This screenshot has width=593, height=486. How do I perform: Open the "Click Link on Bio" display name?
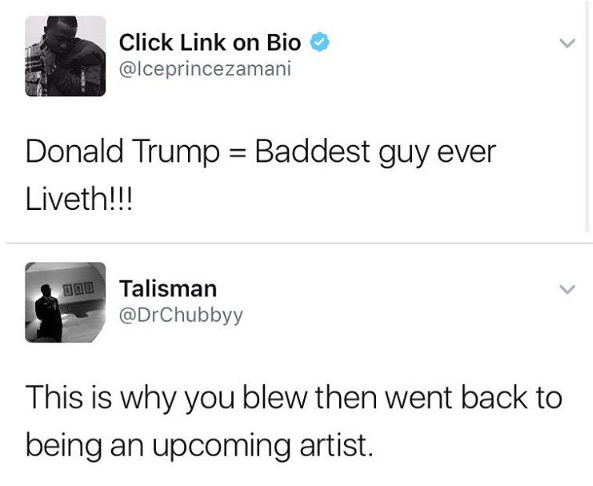point(210,42)
